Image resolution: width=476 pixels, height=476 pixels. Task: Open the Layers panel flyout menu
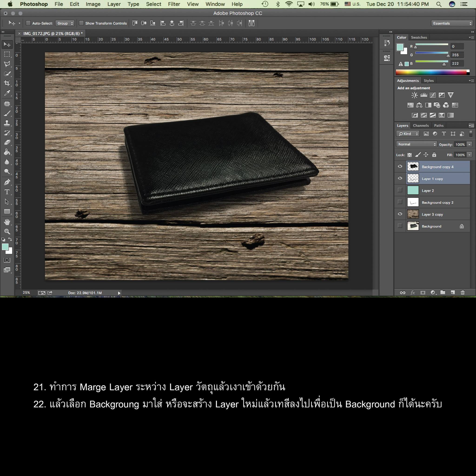point(471,126)
